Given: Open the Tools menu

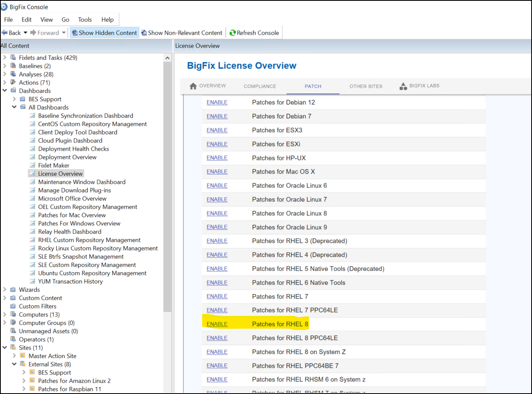Looking at the screenshot, I should point(85,19).
